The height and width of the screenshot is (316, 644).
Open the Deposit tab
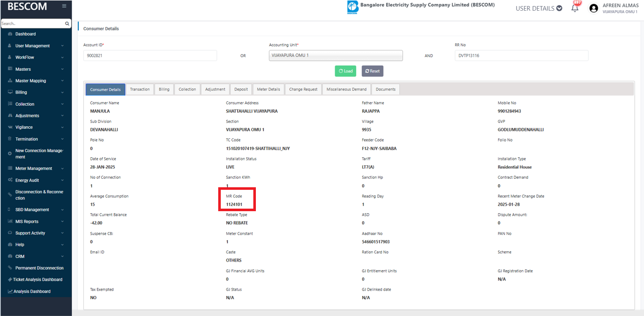241,90
